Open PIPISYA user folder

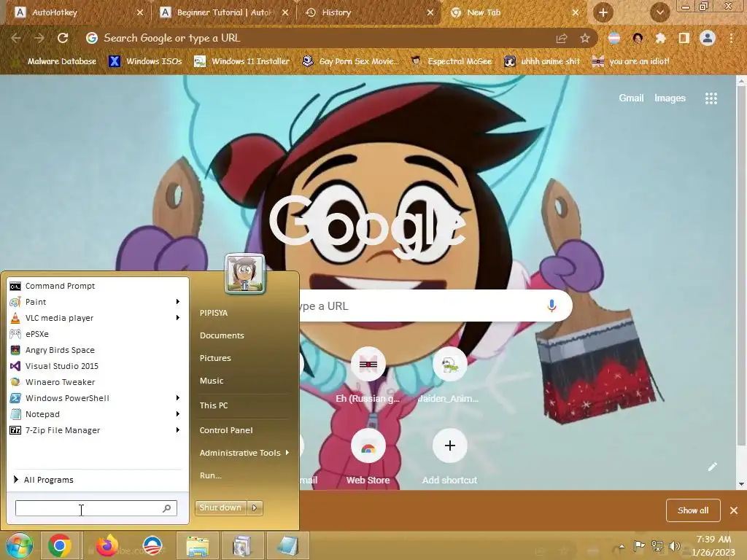(214, 313)
